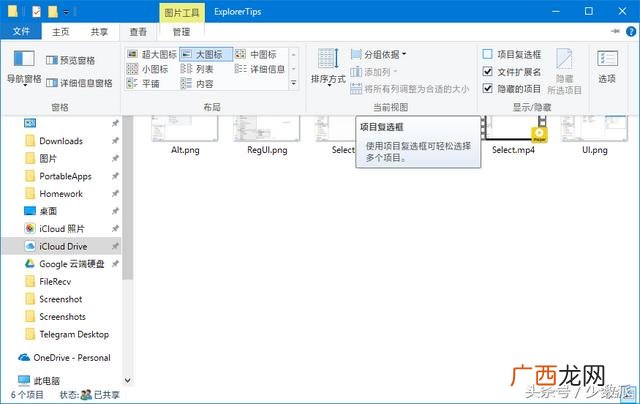Click the 6 个项目 item count
This screenshot has width=640, height=404.
(27, 395)
